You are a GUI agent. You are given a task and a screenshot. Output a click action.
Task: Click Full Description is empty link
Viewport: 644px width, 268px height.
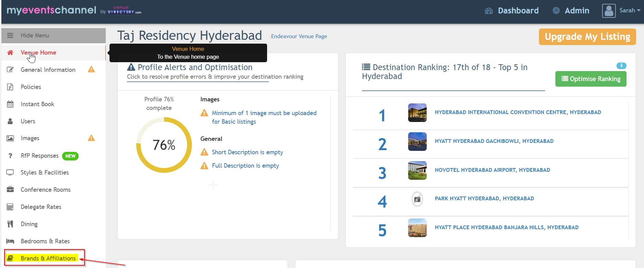(245, 166)
